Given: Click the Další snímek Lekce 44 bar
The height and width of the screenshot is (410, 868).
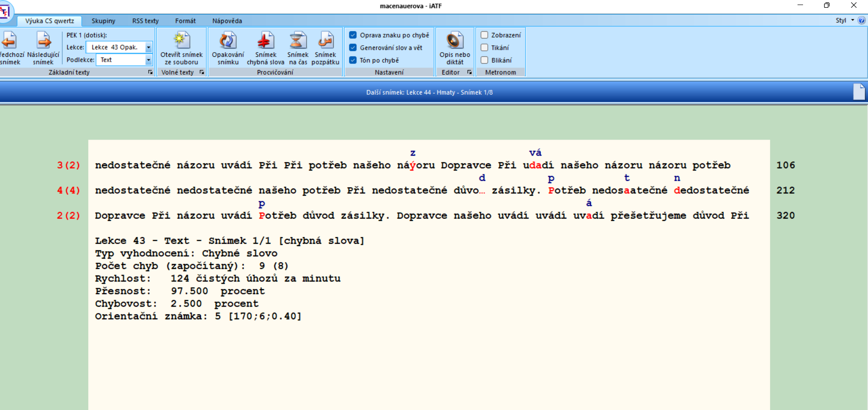Looking at the screenshot, I should pos(429,92).
